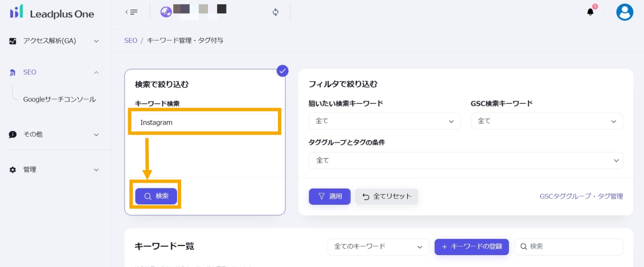
Task: Open the GSC検索キーワード dropdown
Action: click(x=546, y=121)
